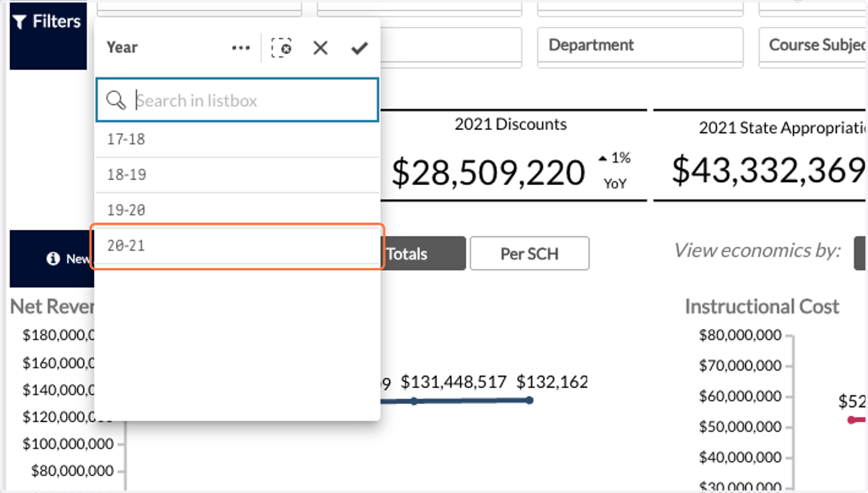
Task: Click the Year listbox title
Action: coord(122,48)
